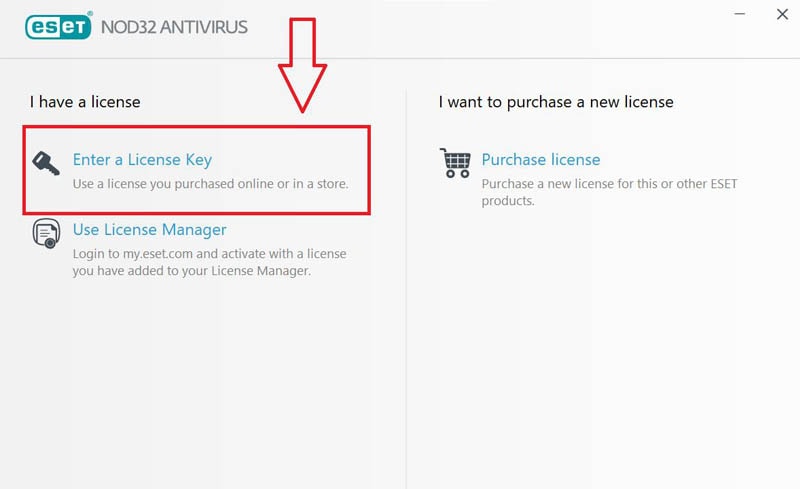Click the word 'products.' under Purchase license
Screen dimensions: 800x489
[508, 201]
